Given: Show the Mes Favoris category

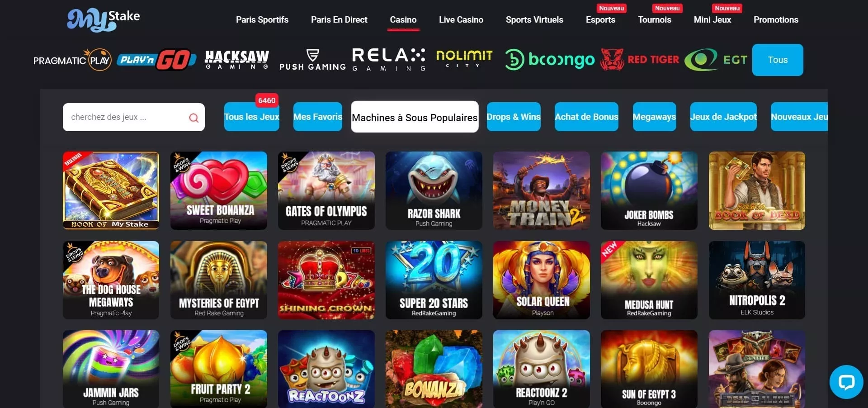Looking at the screenshot, I should click(318, 117).
